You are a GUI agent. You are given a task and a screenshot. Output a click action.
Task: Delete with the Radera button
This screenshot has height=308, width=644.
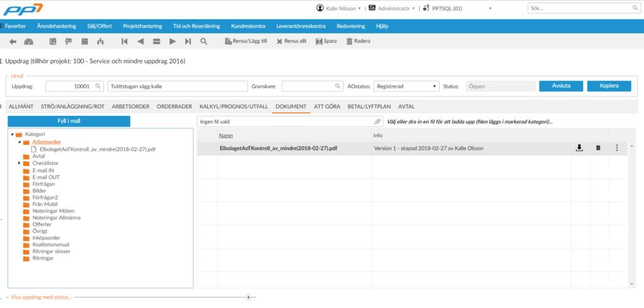click(358, 41)
